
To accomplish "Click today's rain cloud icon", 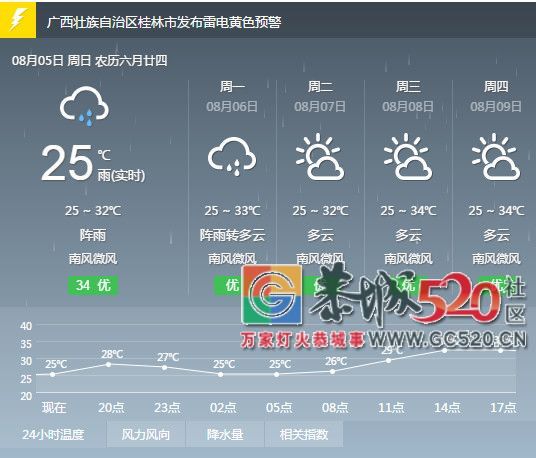I will pos(84,107).
